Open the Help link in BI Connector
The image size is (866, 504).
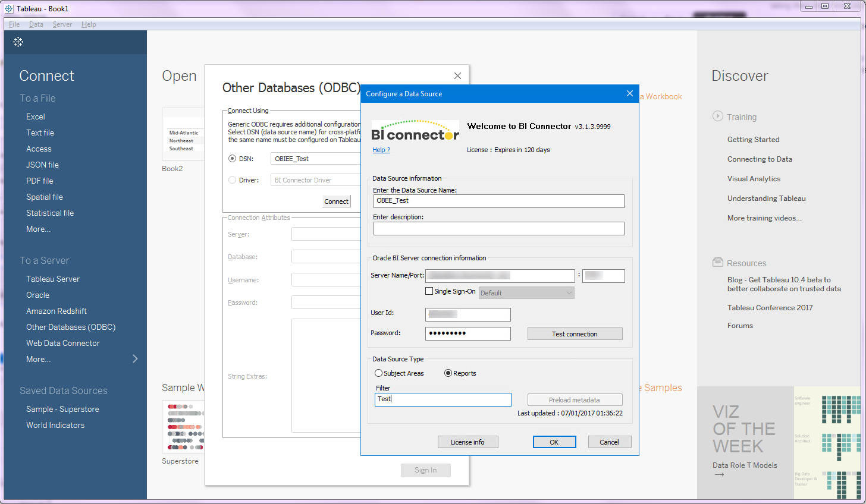(381, 150)
